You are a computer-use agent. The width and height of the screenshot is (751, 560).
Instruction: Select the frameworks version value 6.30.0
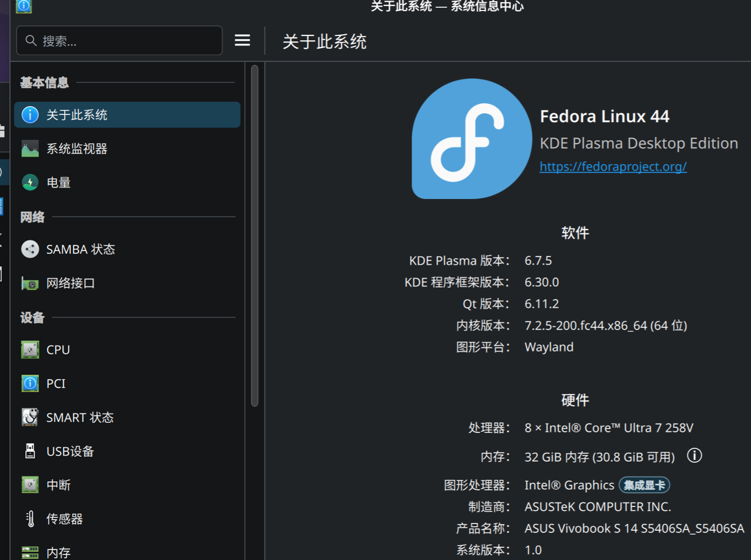tap(542, 282)
